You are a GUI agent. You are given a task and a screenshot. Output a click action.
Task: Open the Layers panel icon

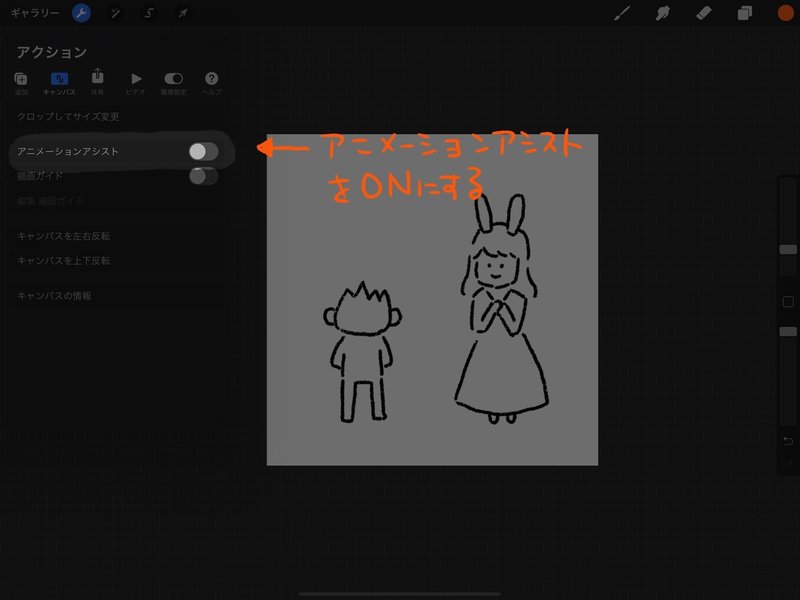coord(744,13)
